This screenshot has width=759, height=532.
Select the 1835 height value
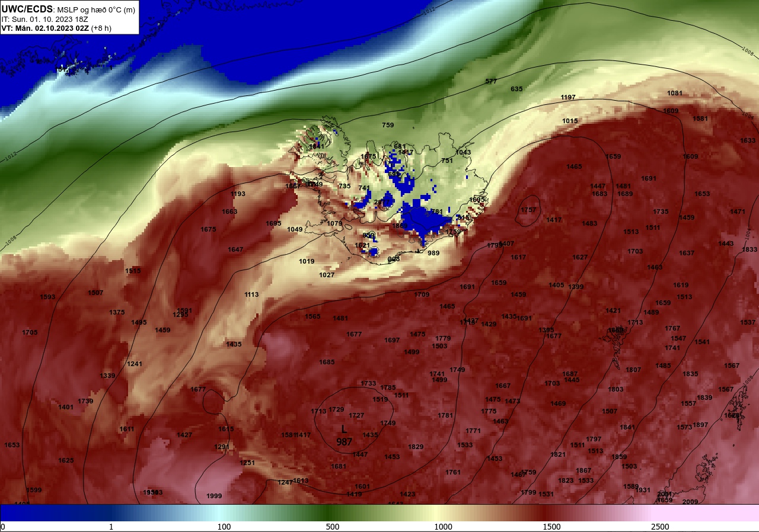[690, 374]
